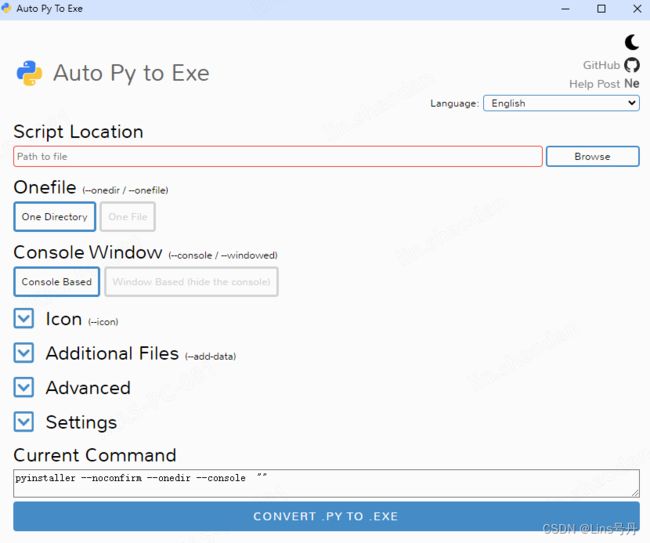Browse for a script file

click(x=592, y=157)
